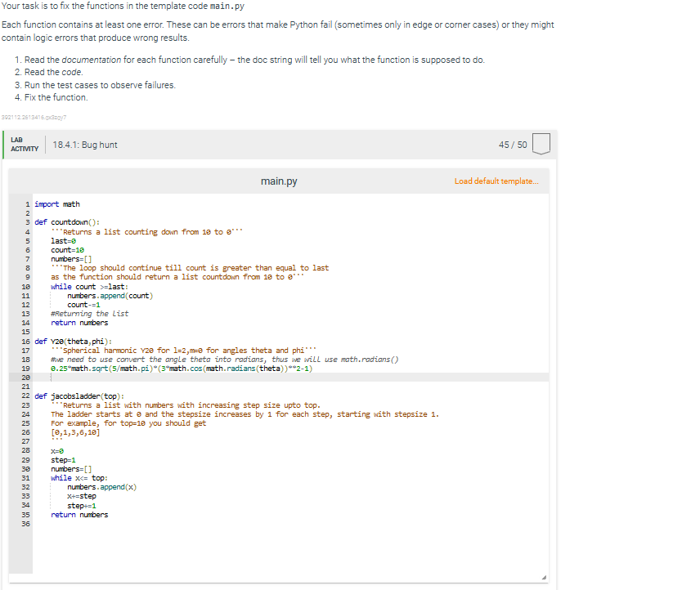Click def jacobsladder(top): line
The height and width of the screenshot is (590, 700).
79,396
